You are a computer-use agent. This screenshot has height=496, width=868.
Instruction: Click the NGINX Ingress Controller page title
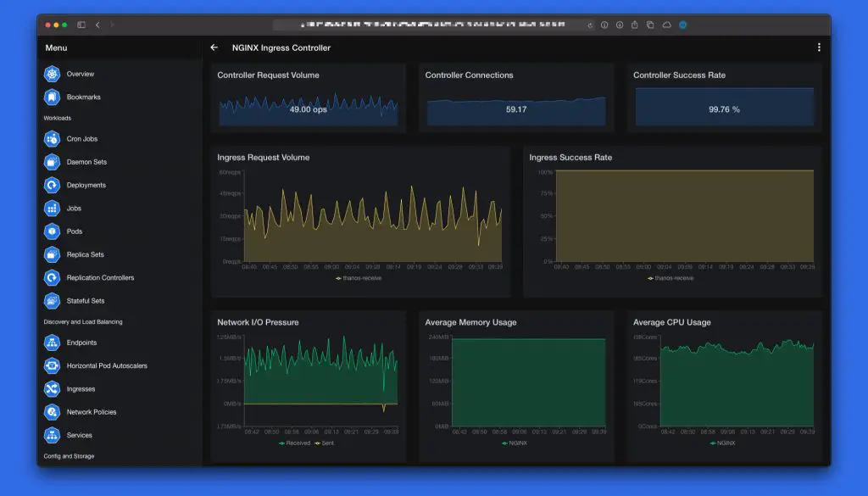[x=281, y=47]
